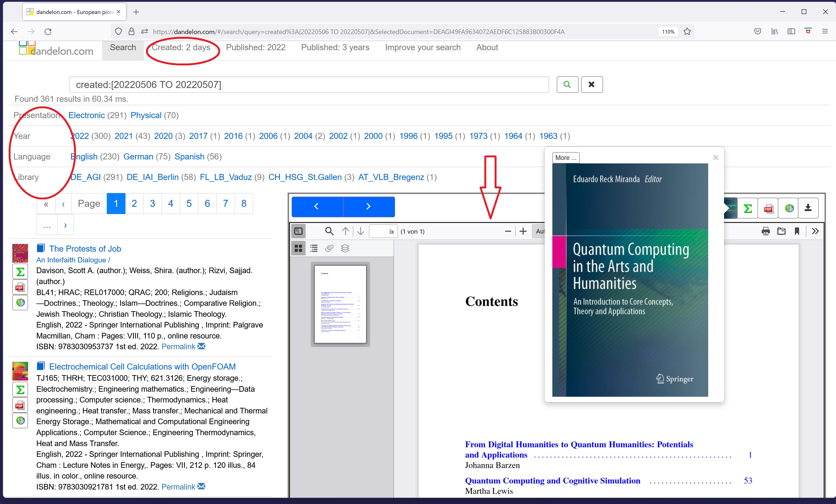Toggle the PDF viewer sidebar
Viewport: 836px width, 504px height.
click(299, 231)
